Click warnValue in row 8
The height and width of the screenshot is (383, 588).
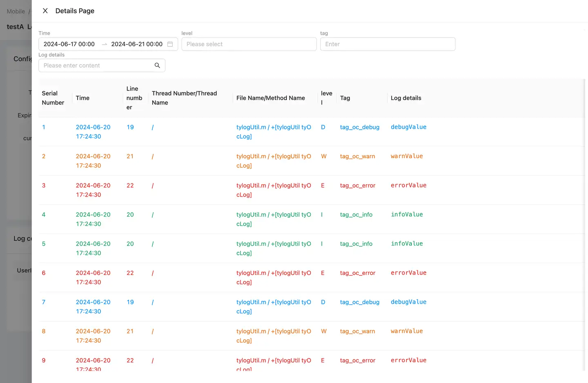407,331
